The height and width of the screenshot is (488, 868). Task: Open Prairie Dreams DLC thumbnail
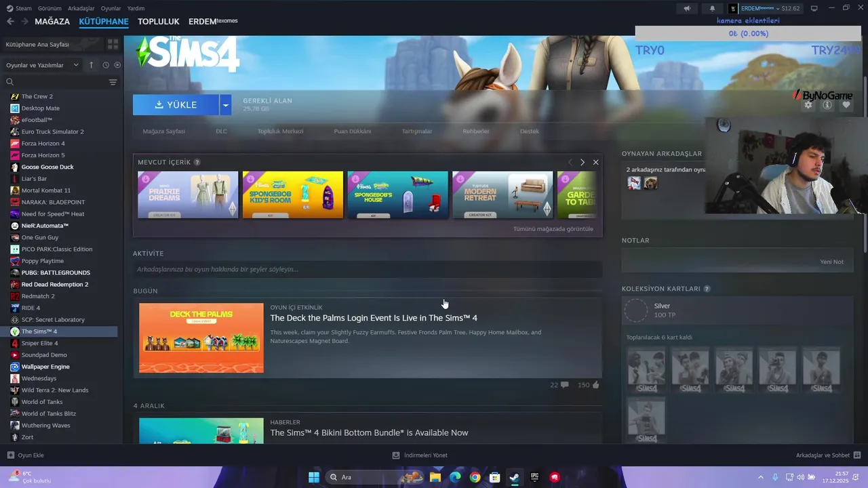pos(188,195)
